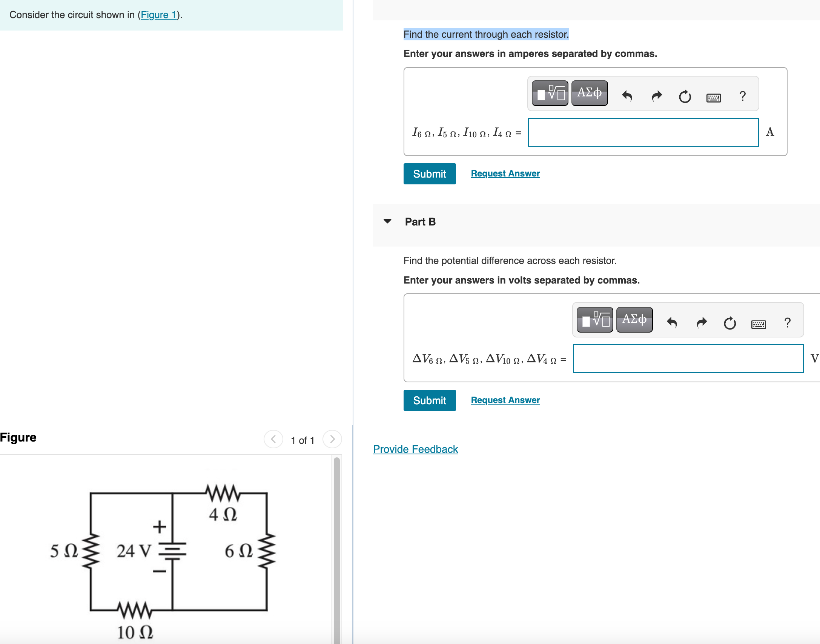Reset the Part A answer field with refresh icon

(x=685, y=97)
